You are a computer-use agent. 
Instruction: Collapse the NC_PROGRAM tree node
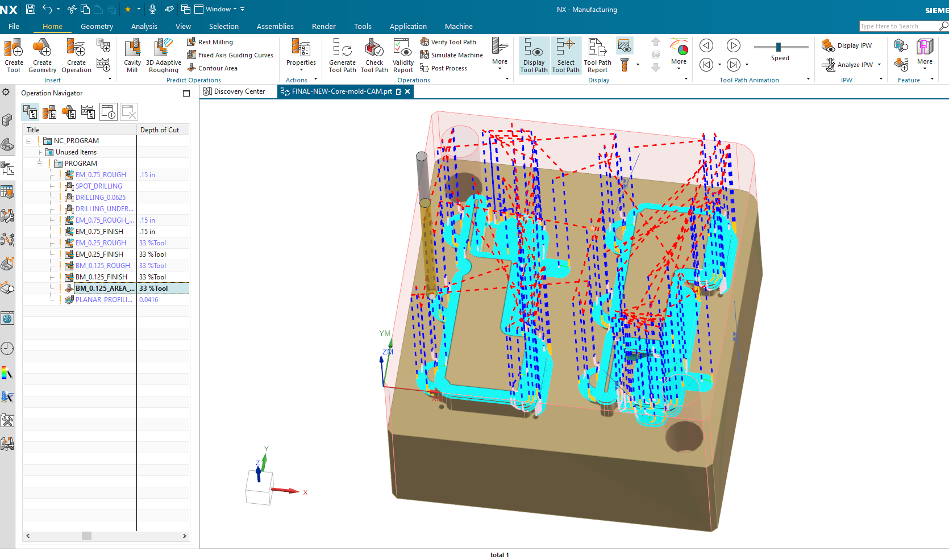29,141
